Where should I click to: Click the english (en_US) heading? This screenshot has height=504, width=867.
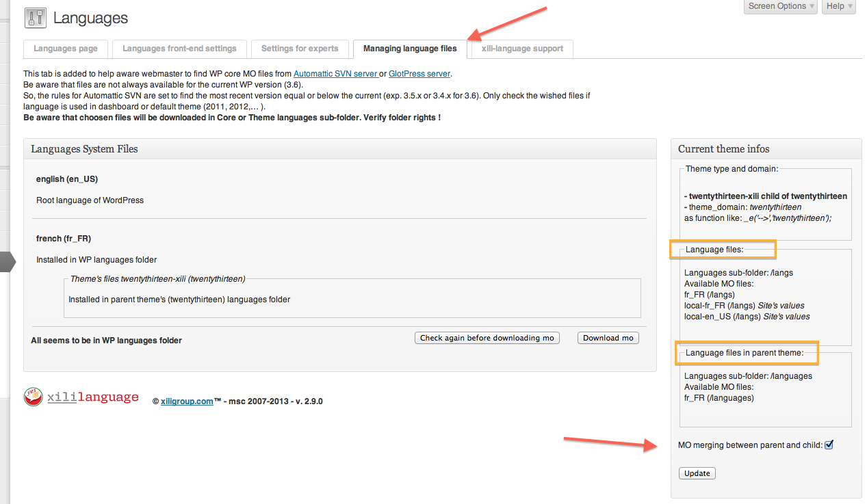pos(67,179)
